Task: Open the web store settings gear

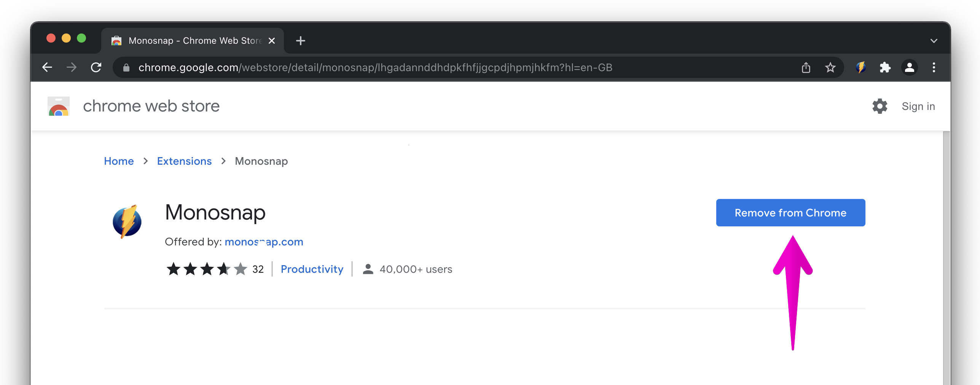Action: click(x=880, y=106)
